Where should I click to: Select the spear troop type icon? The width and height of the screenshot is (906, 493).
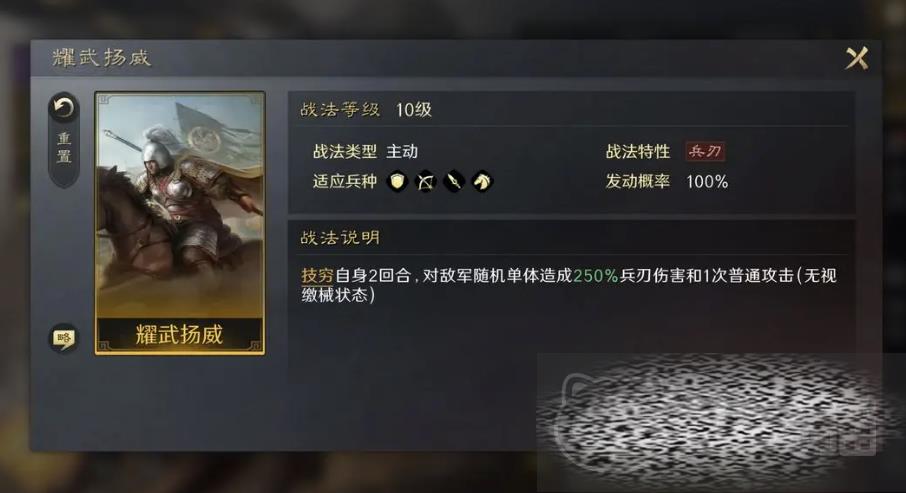tap(454, 181)
